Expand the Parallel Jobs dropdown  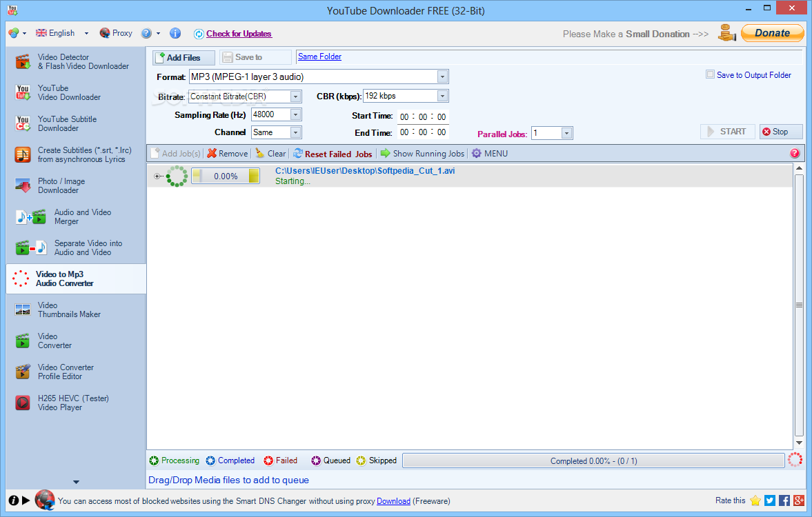[x=566, y=134]
